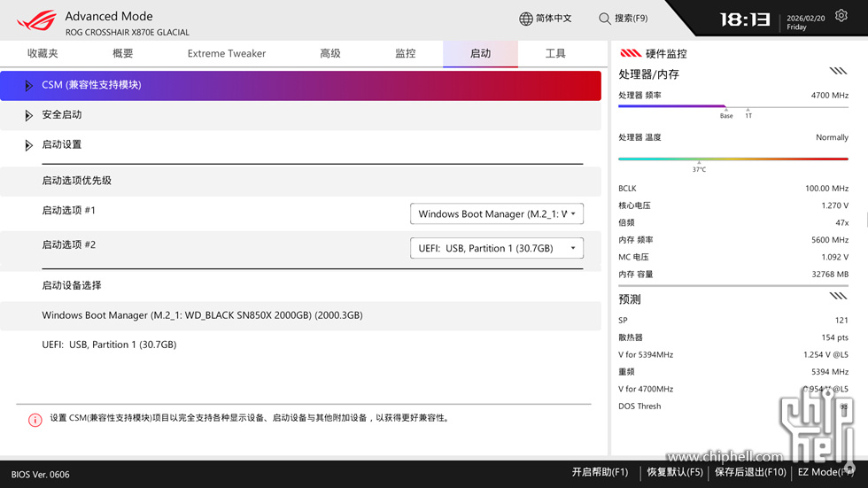Click the info icon beside CSM description

pyautogui.click(x=35, y=420)
